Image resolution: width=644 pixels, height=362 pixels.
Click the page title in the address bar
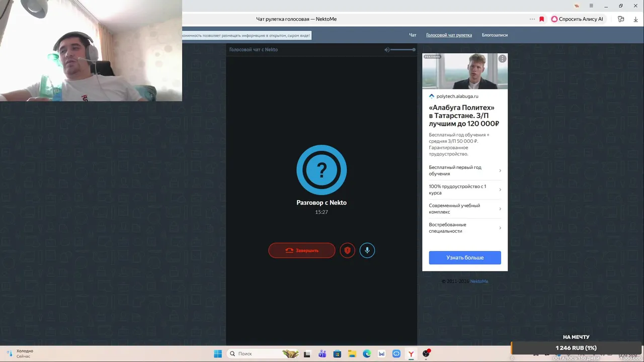[x=296, y=19]
